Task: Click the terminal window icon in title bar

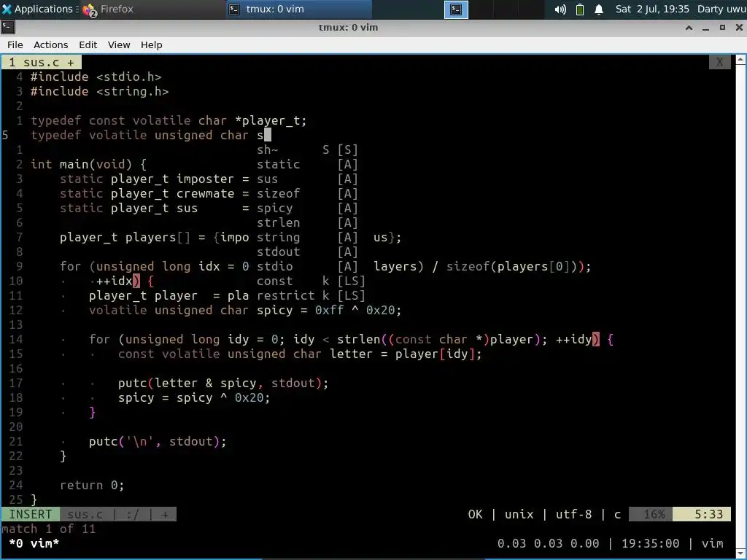Action: click(8, 27)
